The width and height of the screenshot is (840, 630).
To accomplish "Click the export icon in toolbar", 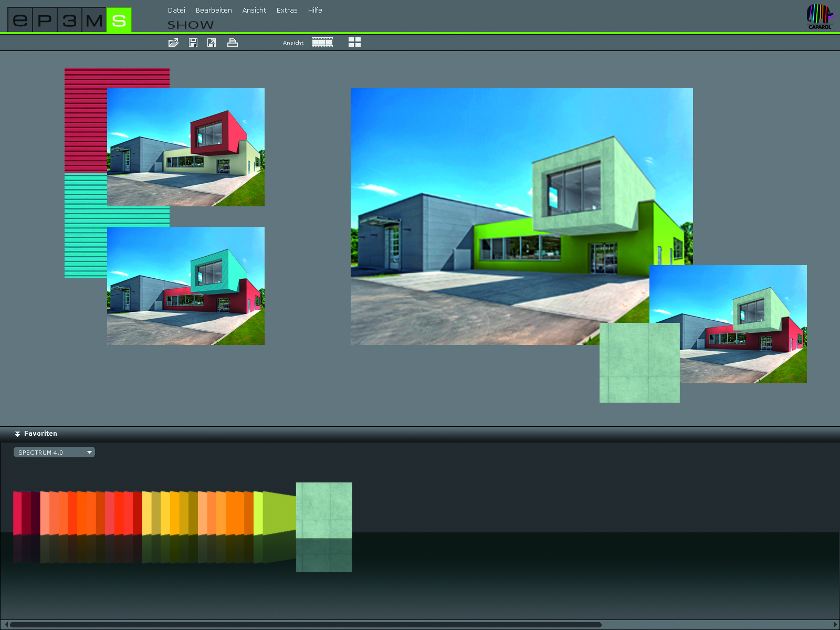I will tap(212, 43).
